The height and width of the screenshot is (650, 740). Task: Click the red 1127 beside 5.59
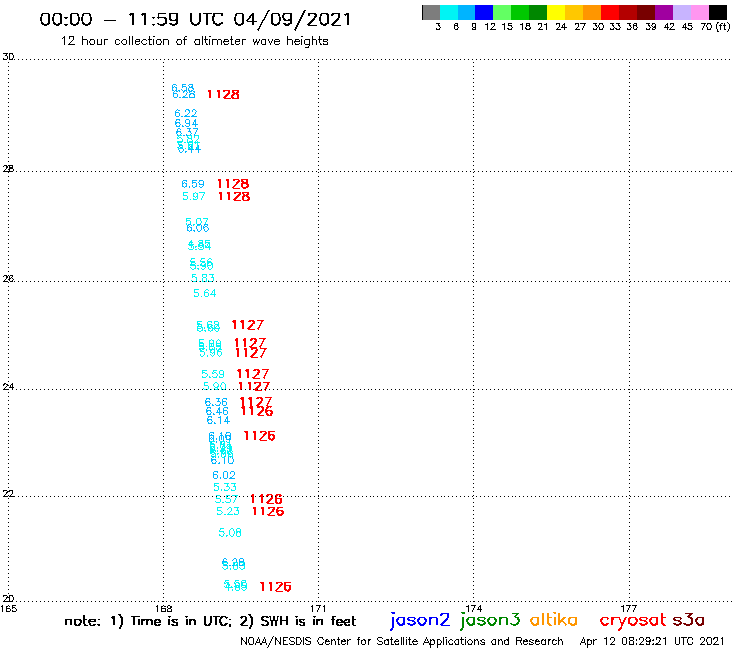pyautogui.click(x=253, y=374)
